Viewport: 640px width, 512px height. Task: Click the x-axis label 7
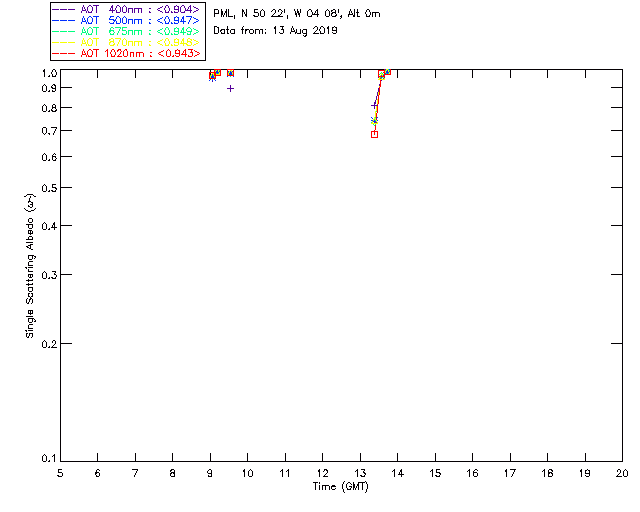(x=135, y=474)
